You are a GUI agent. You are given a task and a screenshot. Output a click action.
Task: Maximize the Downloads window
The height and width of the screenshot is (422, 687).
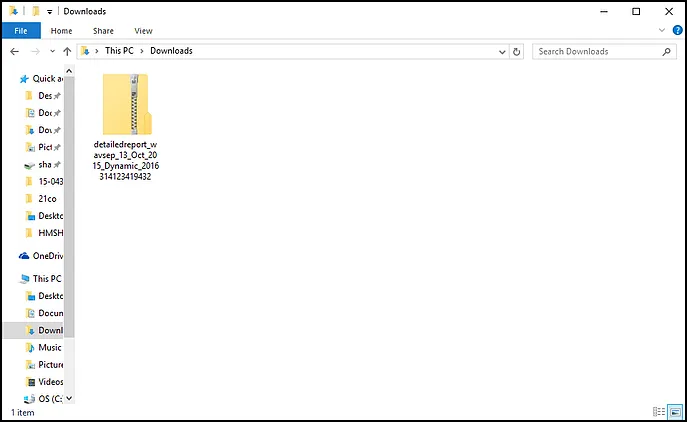point(636,11)
